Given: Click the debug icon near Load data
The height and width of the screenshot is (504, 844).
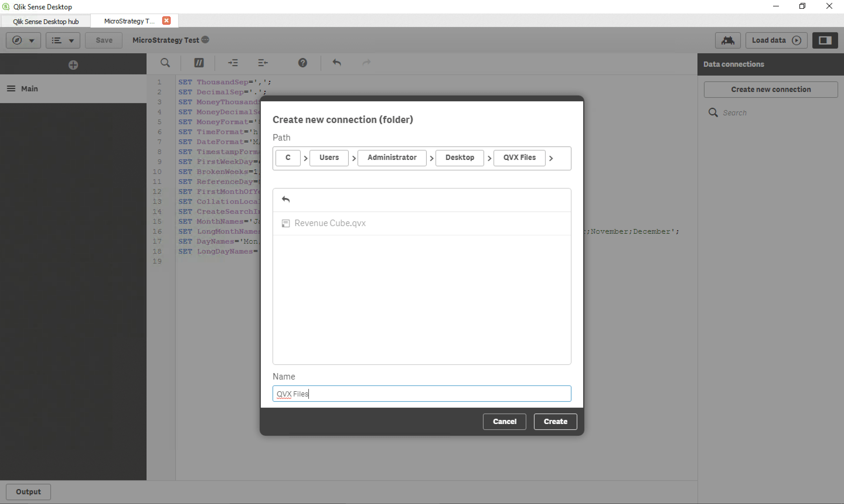Looking at the screenshot, I should point(728,40).
